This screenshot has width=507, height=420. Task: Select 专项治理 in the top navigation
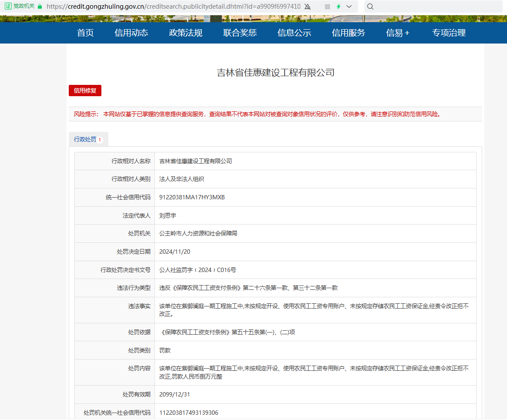(x=449, y=33)
